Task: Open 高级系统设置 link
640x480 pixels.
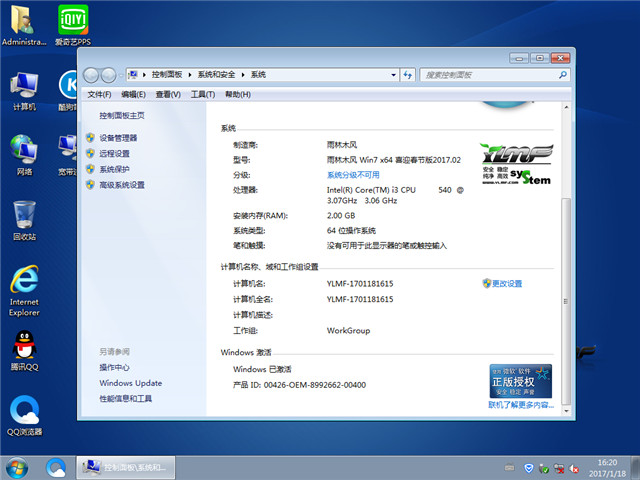Action: coord(122,185)
